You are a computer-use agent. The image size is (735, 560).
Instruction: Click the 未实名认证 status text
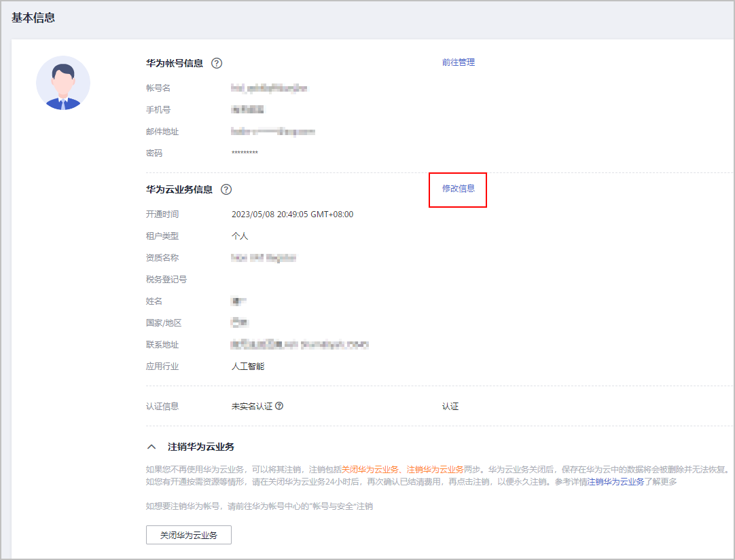point(252,407)
